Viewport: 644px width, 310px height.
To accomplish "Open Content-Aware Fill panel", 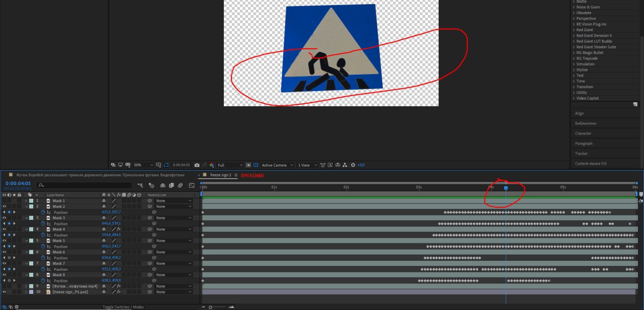I will (x=591, y=164).
